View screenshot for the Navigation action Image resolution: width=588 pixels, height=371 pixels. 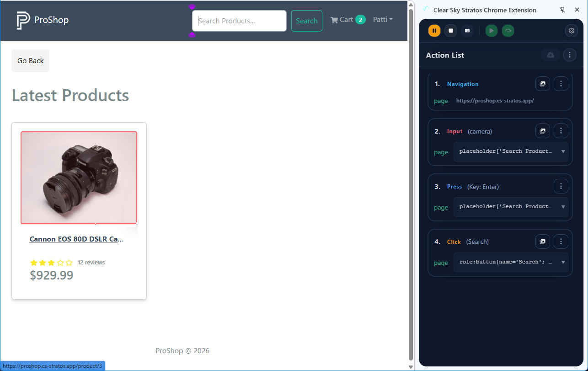(542, 84)
